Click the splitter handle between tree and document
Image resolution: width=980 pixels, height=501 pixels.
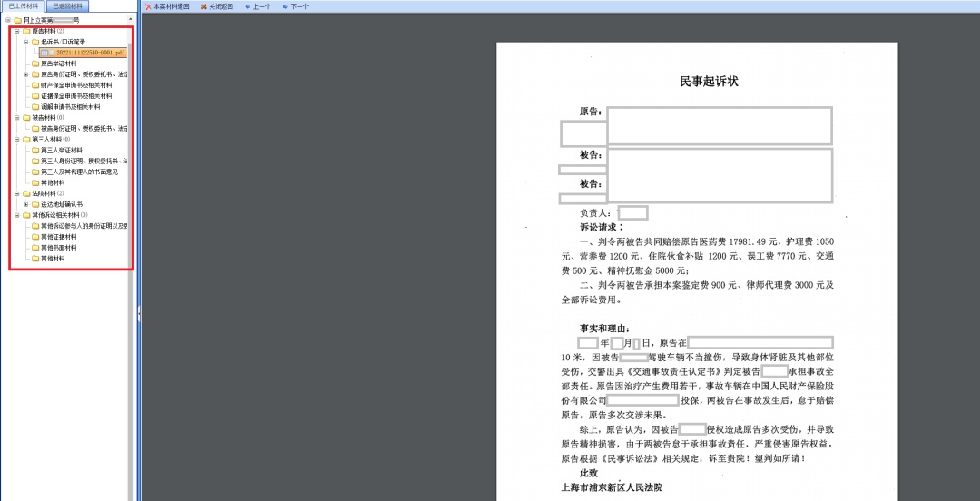138,313
